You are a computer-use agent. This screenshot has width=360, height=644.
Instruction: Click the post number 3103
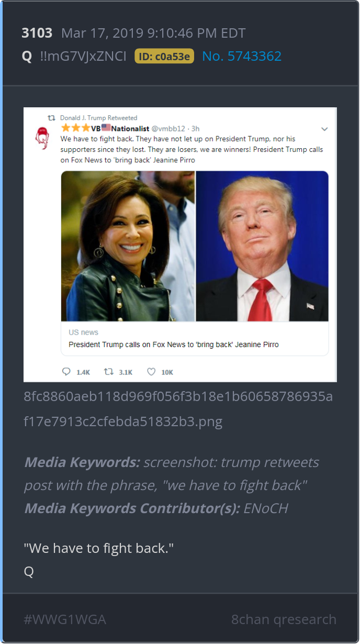pyautogui.click(x=37, y=33)
